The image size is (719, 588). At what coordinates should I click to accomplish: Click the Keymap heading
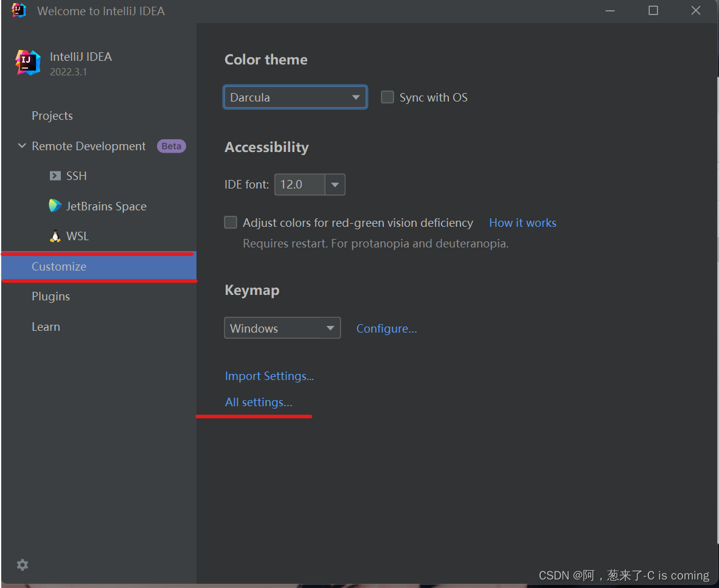coord(252,291)
